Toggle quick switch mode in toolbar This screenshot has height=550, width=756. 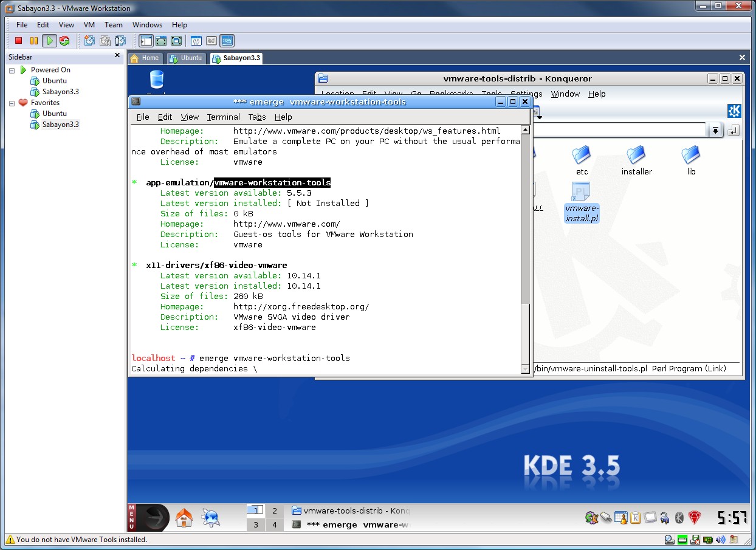click(x=161, y=41)
